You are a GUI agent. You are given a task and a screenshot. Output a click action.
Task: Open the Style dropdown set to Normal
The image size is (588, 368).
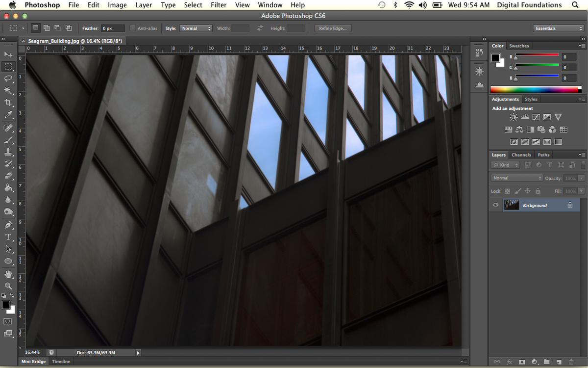[x=196, y=28]
